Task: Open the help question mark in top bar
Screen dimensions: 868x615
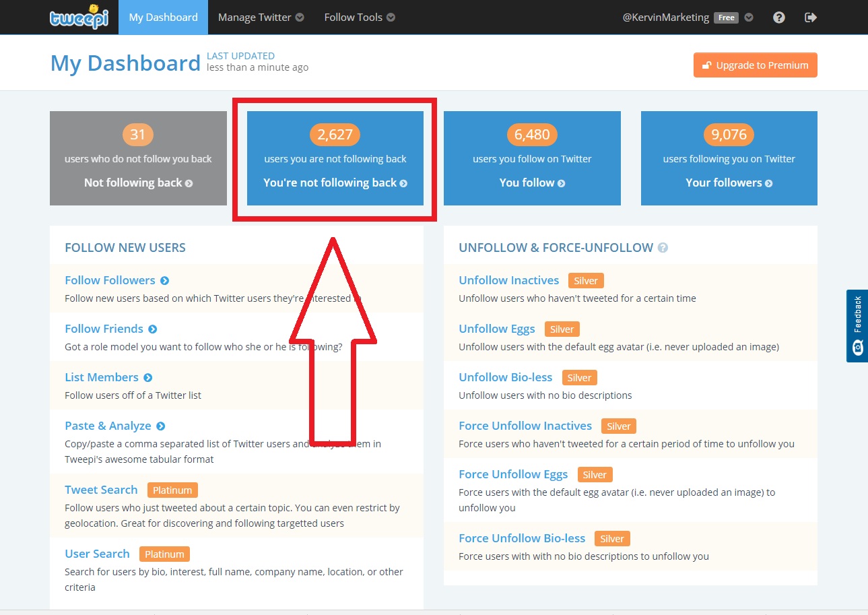Action: [x=779, y=18]
